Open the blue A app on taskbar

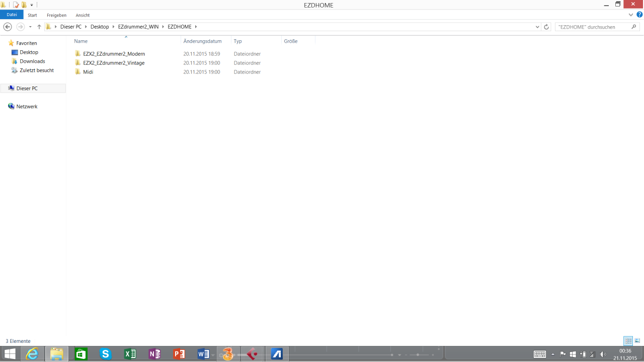tap(277, 354)
